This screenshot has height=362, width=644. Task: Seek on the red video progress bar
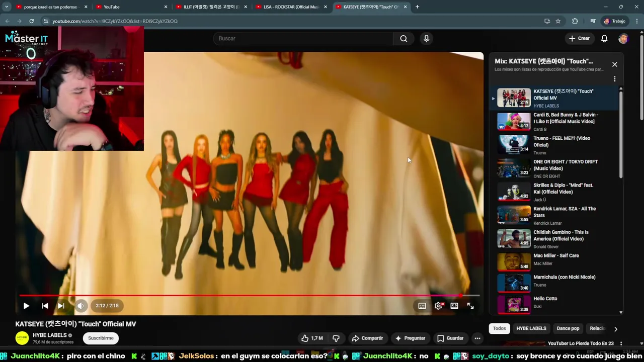[249, 296]
